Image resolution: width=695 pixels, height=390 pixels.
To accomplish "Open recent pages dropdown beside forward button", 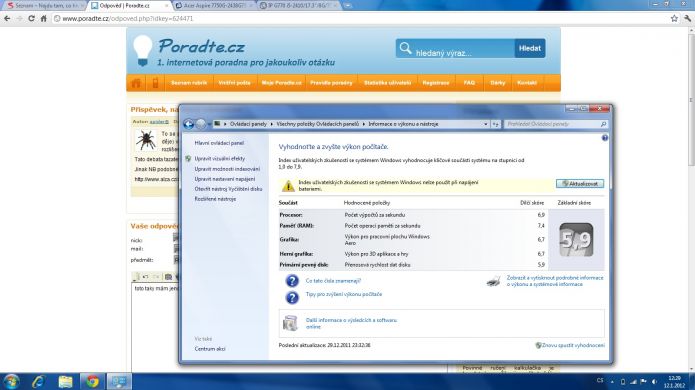I will (209, 124).
